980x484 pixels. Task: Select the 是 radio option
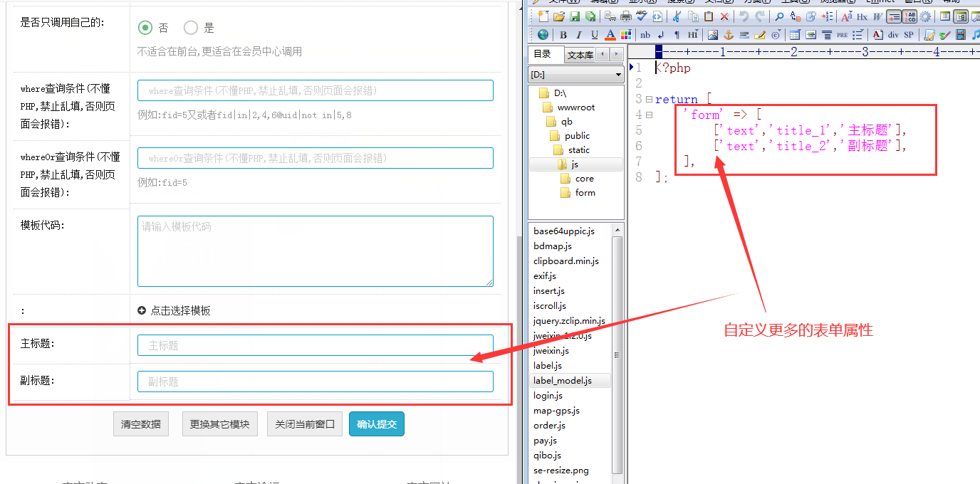coord(191,28)
